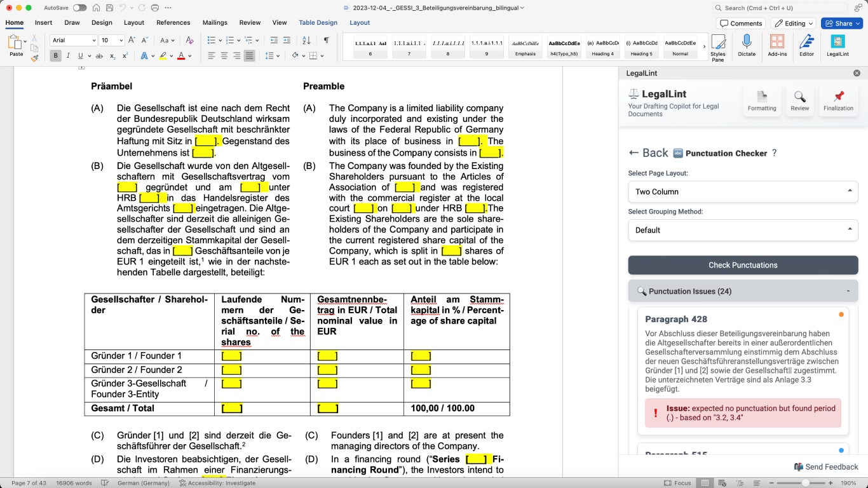
Task: Click the Print icon in title bar
Action: [x=155, y=8]
